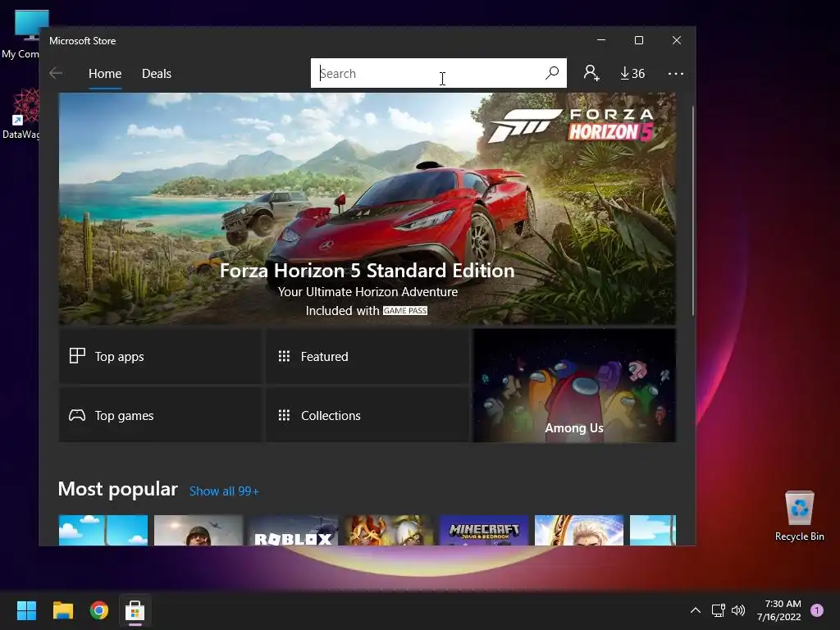
Task: Minimize the Microsoft Store window
Action: tap(601, 40)
